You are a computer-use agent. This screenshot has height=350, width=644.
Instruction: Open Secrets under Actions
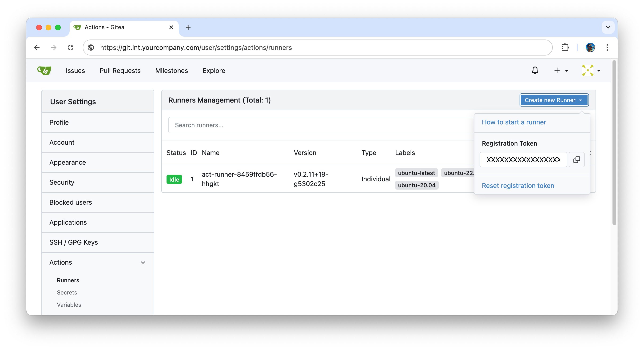[67, 293]
